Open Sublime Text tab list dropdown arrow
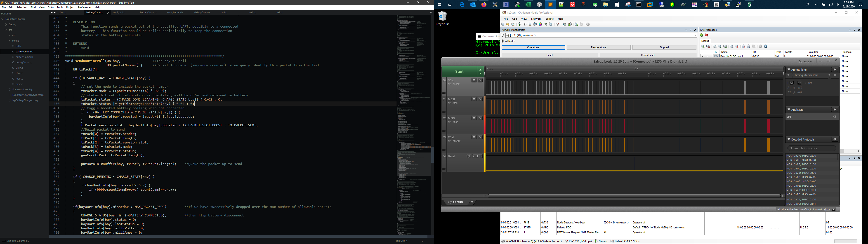 point(431,12)
